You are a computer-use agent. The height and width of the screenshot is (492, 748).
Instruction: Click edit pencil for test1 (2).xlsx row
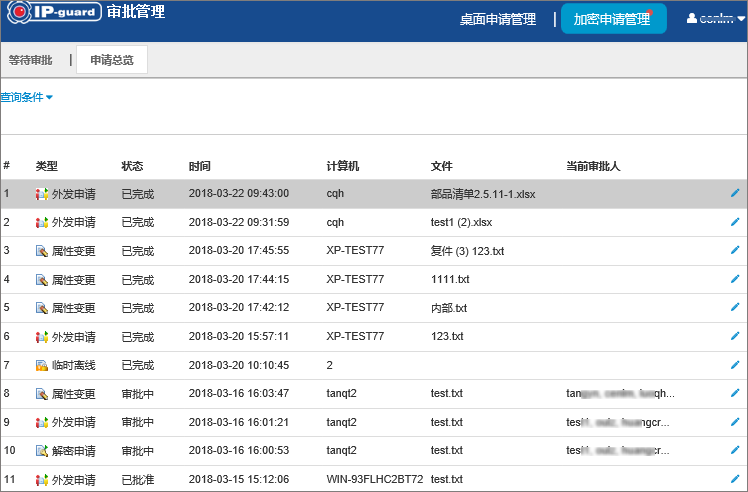tap(735, 222)
